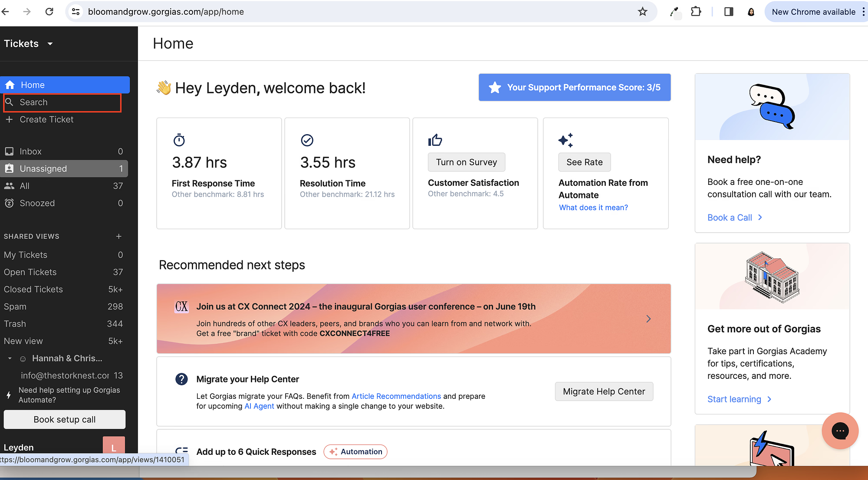Viewport: 868px width, 480px height.
Task: Open the All tickets view
Action: 64,186
